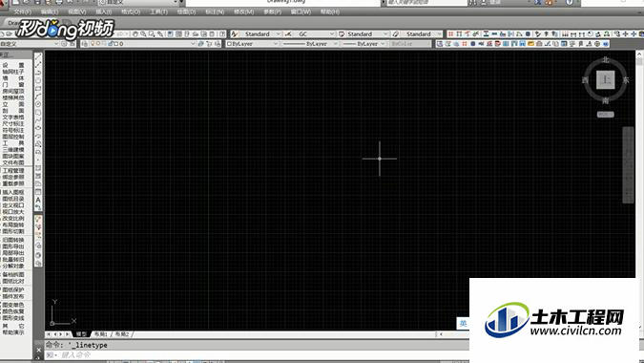
Task: Select the Construction line tool
Action: (38, 65)
